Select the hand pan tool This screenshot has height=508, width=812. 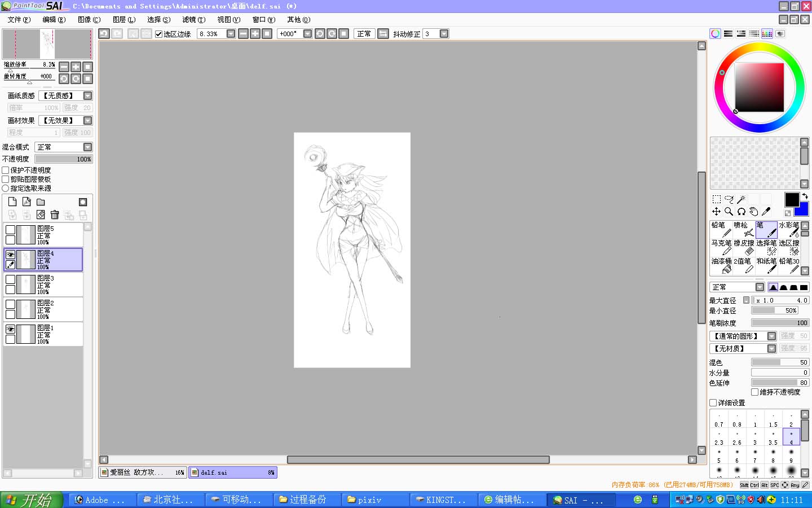pyautogui.click(x=753, y=212)
